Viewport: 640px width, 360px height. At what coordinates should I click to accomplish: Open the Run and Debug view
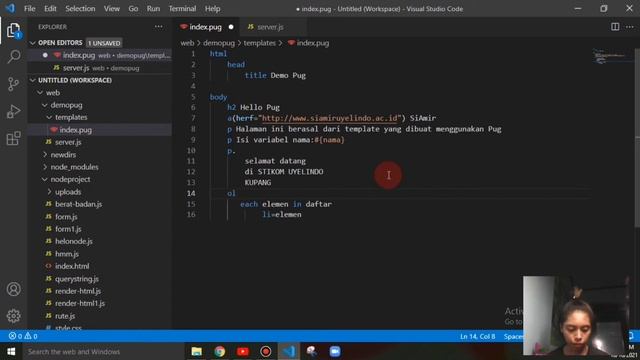coord(13,111)
